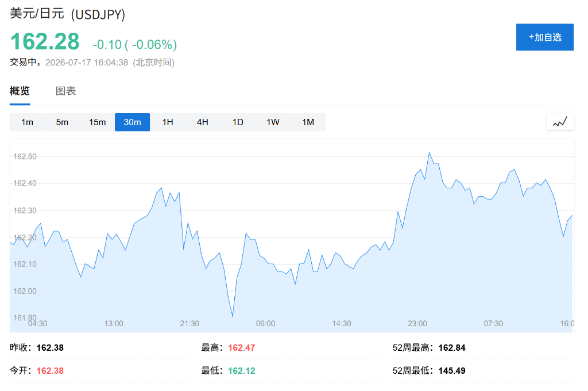588x391 pixels.
Task: Click the 最低 162.12 value
Action: tap(242, 371)
